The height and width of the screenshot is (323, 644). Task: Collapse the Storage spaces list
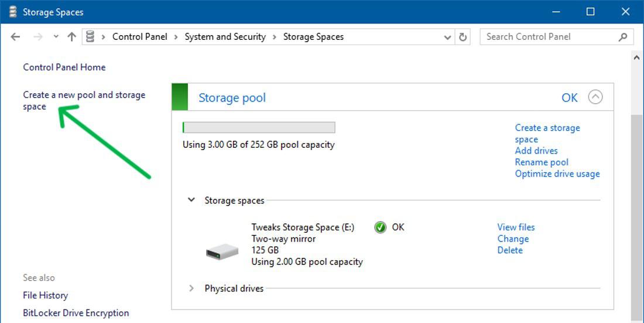coord(191,200)
